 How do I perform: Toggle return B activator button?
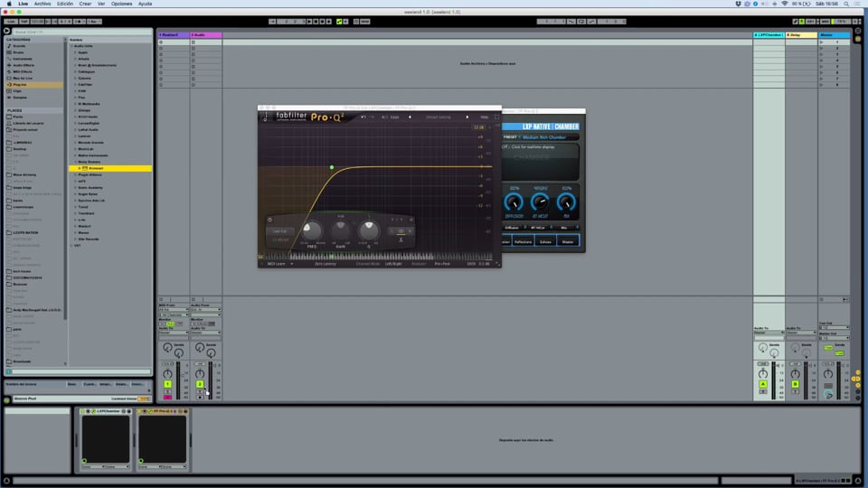coord(795,384)
